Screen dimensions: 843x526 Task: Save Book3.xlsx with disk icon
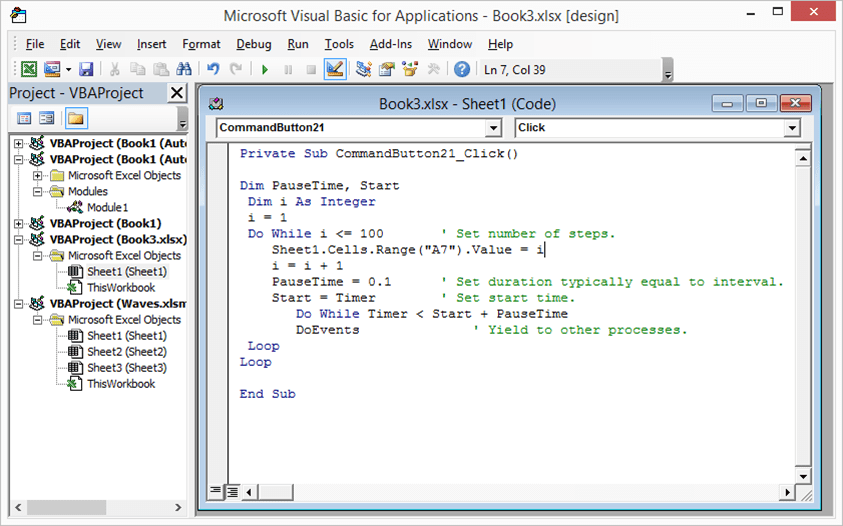86,69
